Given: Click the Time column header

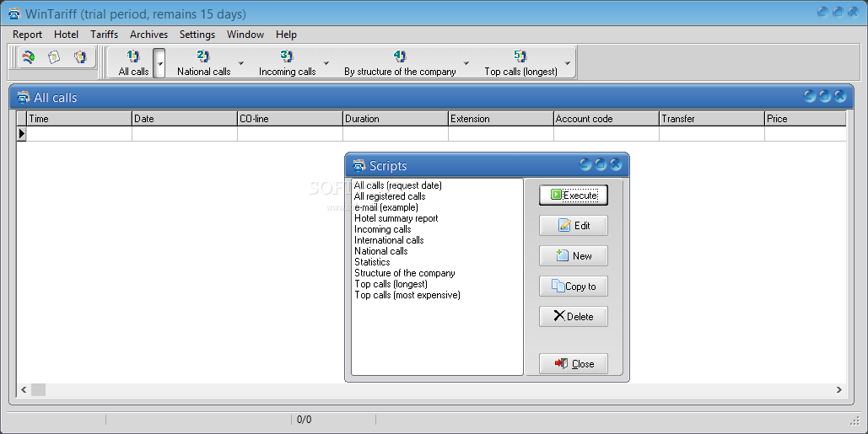Looking at the screenshot, I should tap(79, 119).
